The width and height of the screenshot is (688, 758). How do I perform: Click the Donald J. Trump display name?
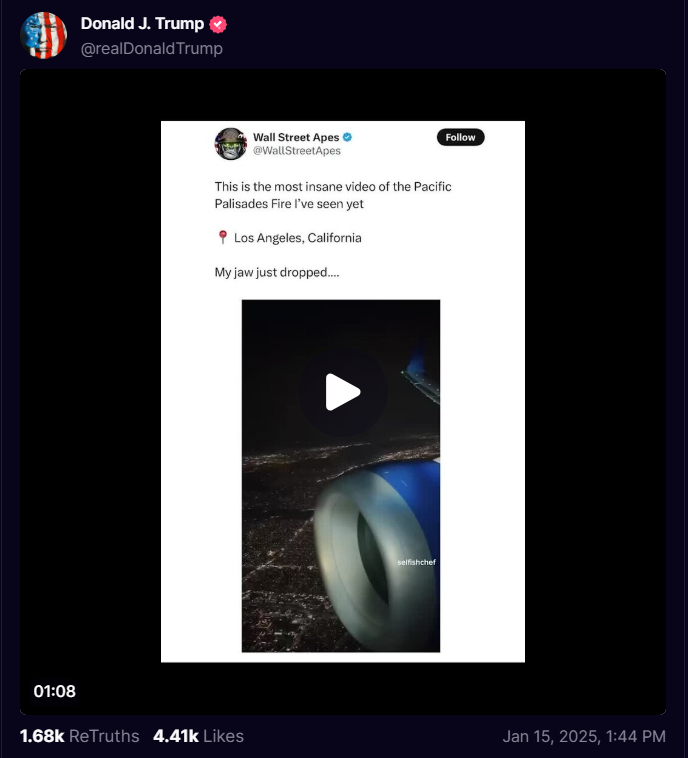click(x=142, y=23)
